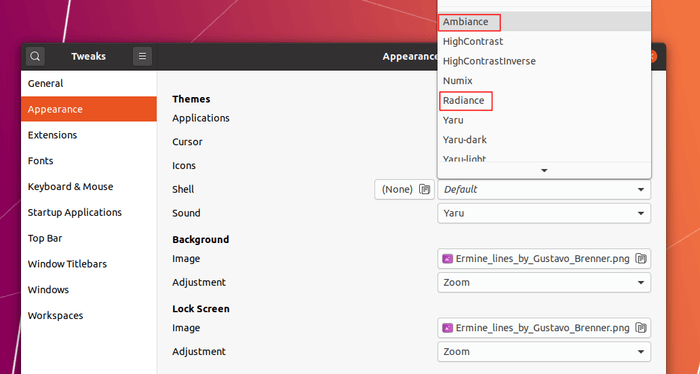Click the Shell (None) file button
Viewport: 700px width, 374px height.
click(404, 190)
